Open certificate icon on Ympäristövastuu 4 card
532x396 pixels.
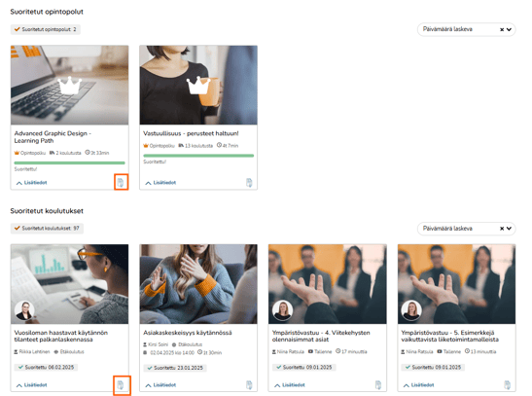tap(378, 384)
